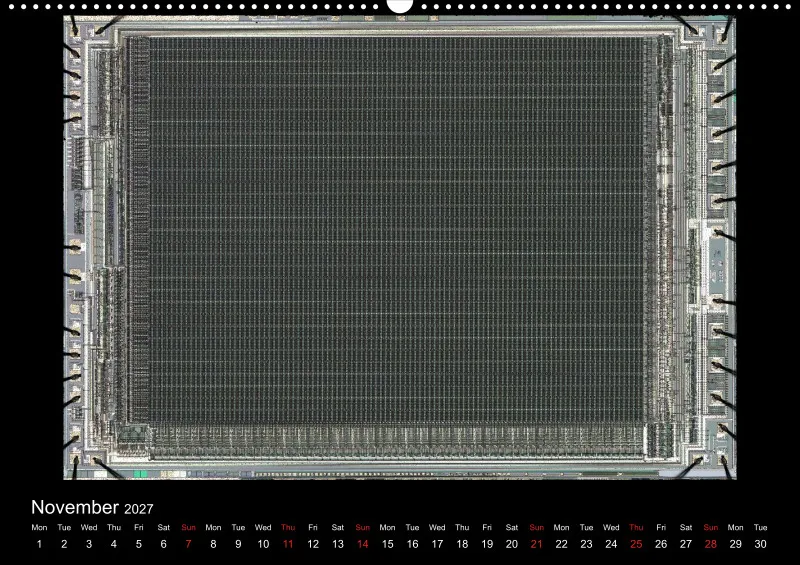Select date 5 under Fri
800x565 pixels.
click(x=139, y=544)
